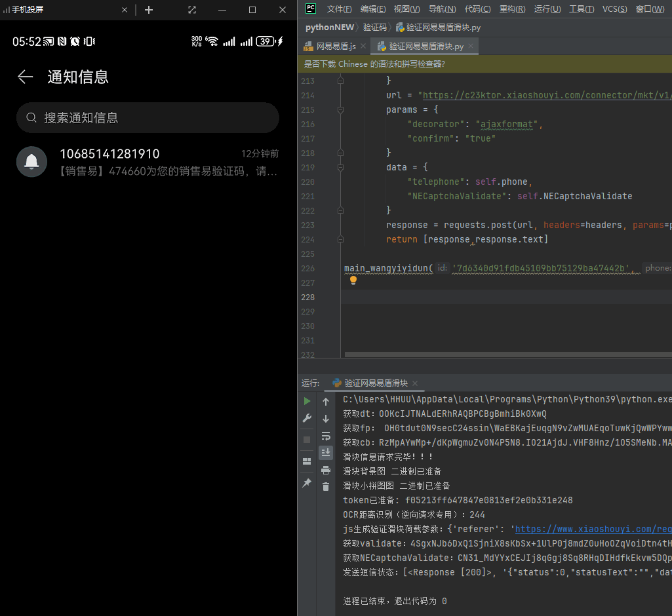This screenshot has width=672, height=616.
Task: Clear the run console with trash icon
Action: point(326,486)
